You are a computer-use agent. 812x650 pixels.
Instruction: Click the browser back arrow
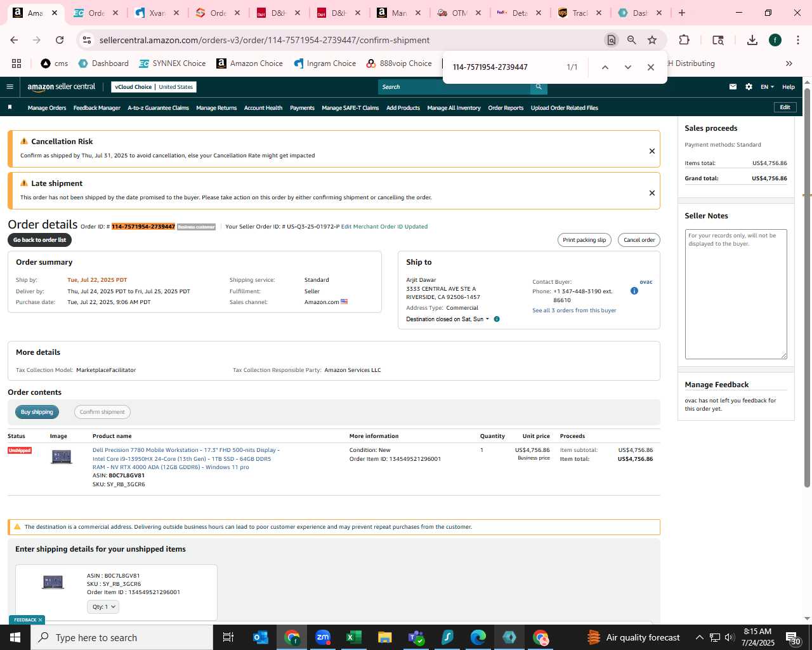pyautogui.click(x=14, y=40)
